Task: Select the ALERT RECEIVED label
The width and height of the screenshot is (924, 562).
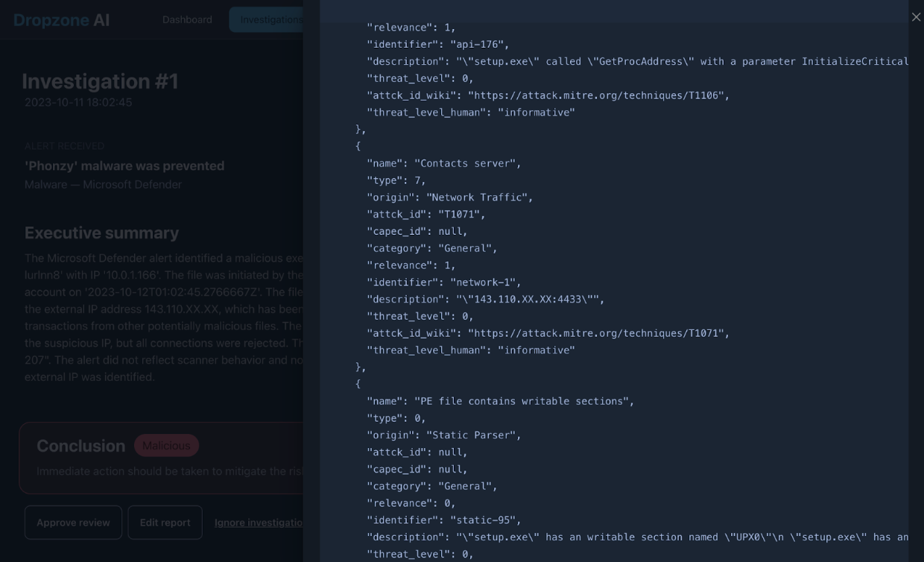Action: tap(64, 146)
